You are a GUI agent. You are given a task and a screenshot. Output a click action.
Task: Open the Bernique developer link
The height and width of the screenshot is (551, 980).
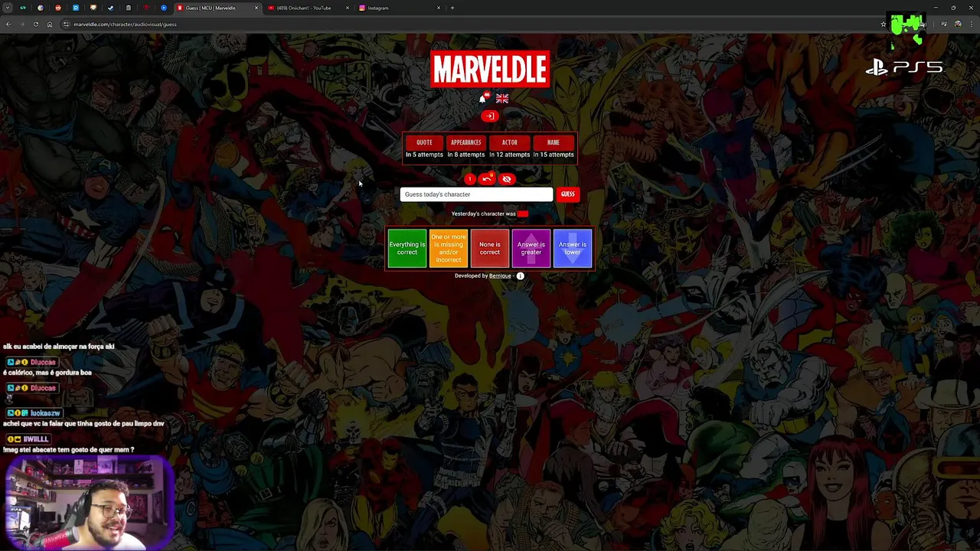500,275
